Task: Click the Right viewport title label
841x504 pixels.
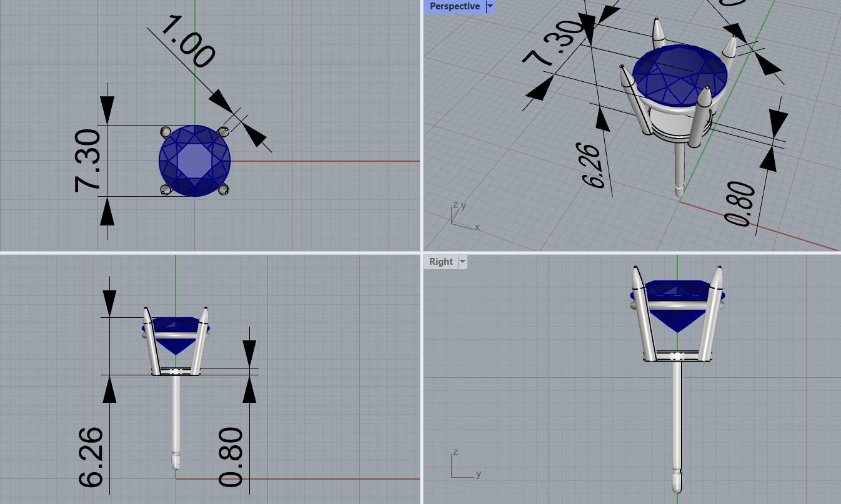Action: coord(440,262)
